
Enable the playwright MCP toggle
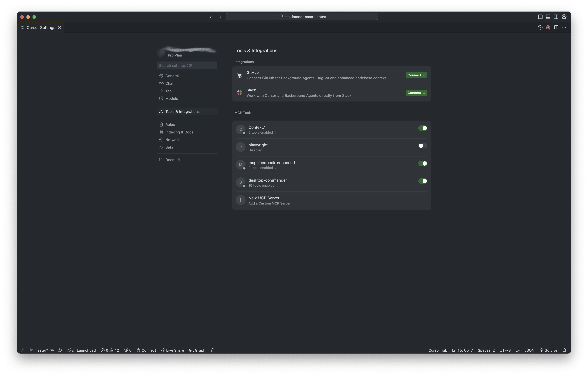pyautogui.click(x=423, y=146)
